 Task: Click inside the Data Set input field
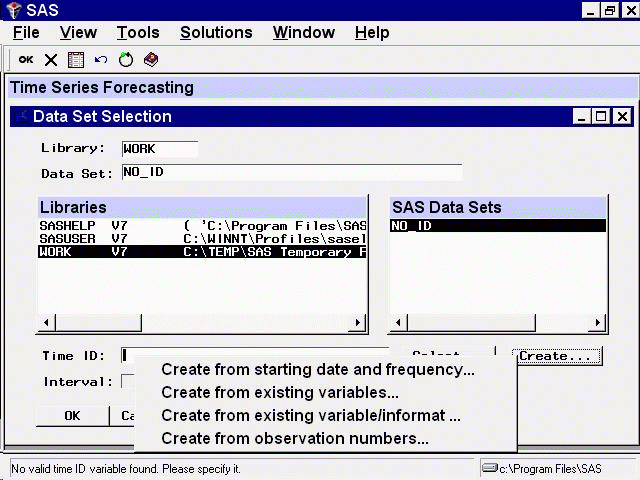tap(290, 173)
